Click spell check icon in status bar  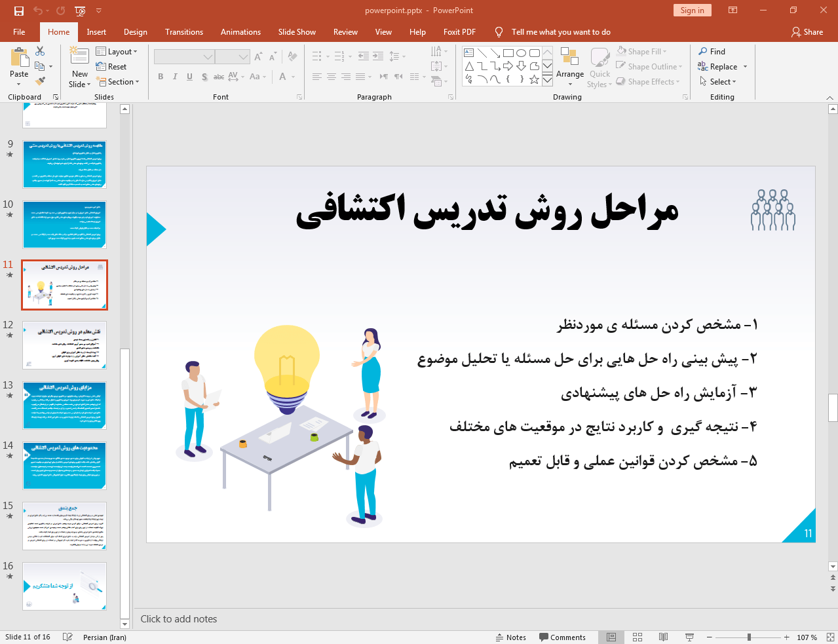point(67,637)
